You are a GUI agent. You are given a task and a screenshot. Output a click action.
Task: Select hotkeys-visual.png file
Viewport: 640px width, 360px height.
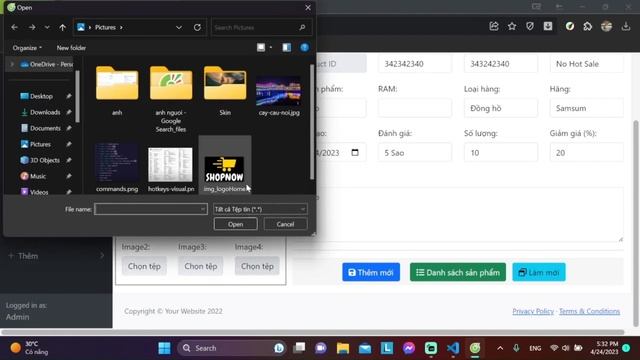pyautogui.click(x=171, y=169)
